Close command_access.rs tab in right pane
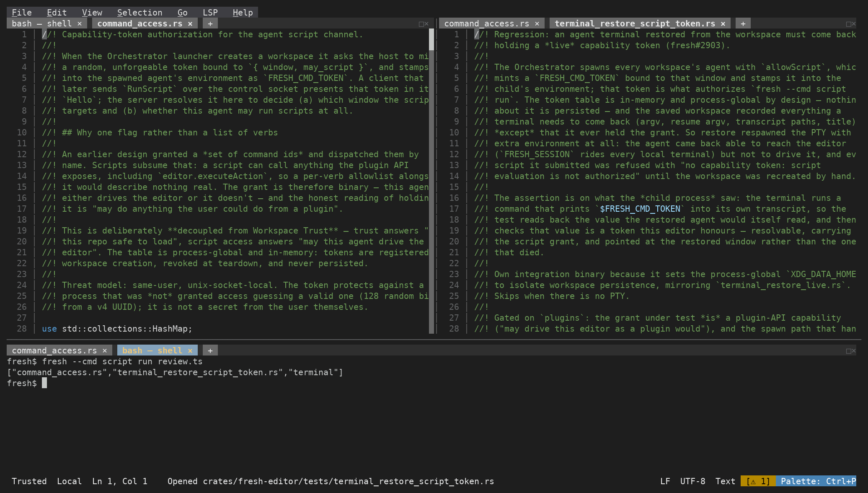The height and width of the screenshot is (493, 868). (537, 23)
